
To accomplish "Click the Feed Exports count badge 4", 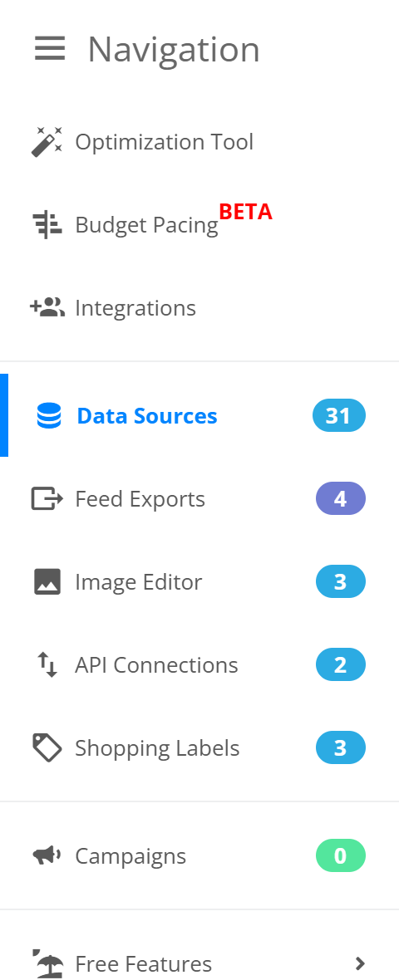I will [341, 499].
